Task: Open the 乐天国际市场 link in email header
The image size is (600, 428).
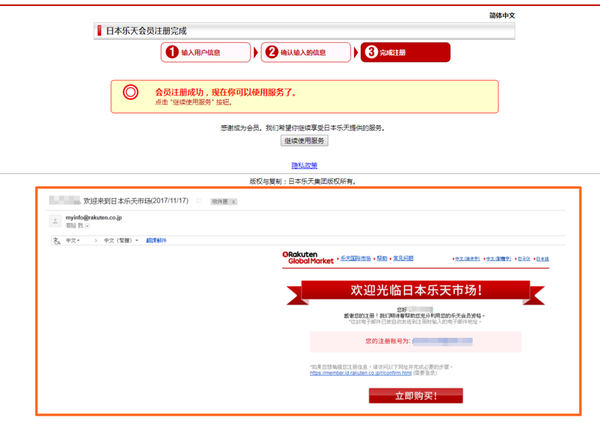Action: pos(355,258)
